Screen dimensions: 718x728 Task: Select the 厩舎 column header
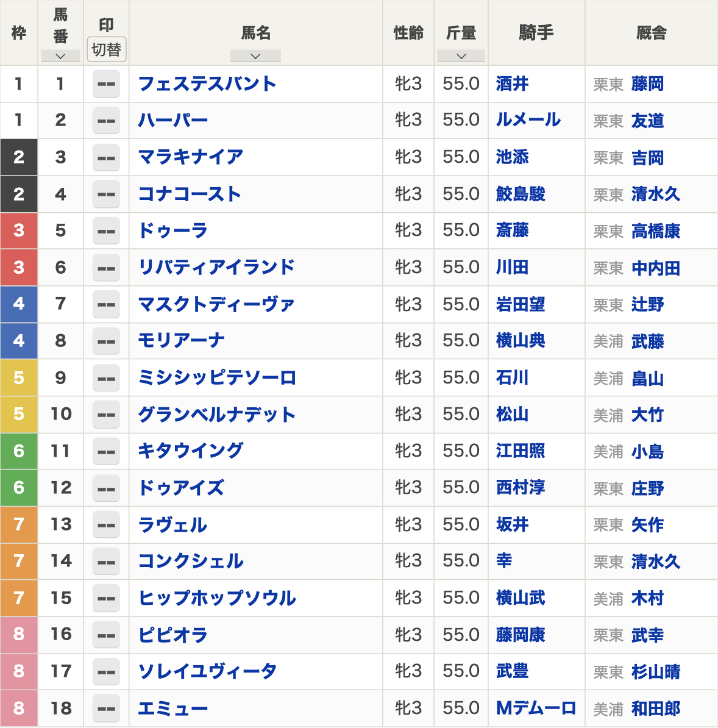(651, 33)
